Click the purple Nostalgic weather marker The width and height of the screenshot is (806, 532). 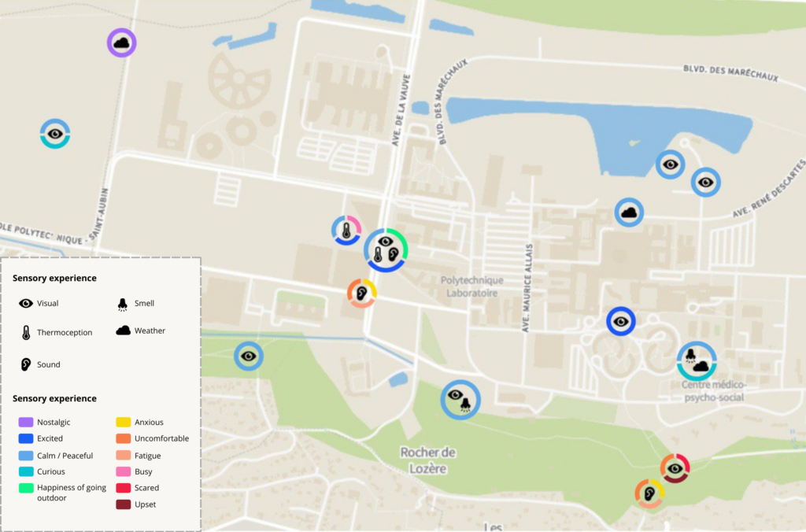click(x=122, y=42)
